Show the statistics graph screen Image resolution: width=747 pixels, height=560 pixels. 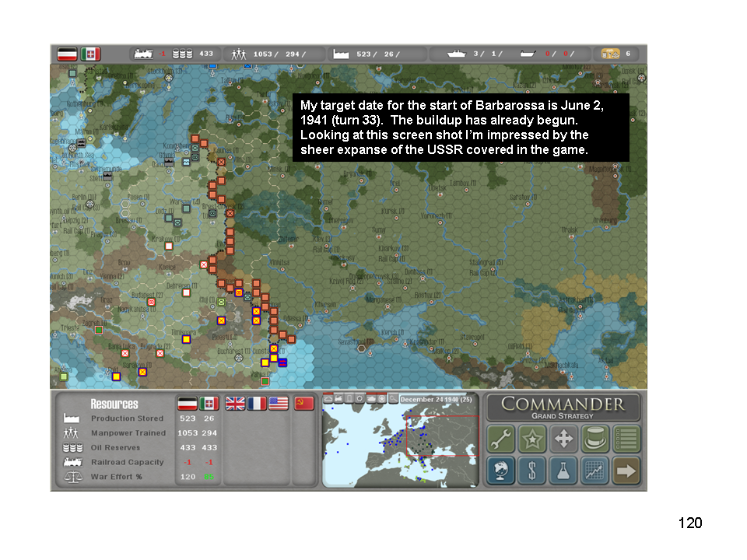[x=595, y=470]
